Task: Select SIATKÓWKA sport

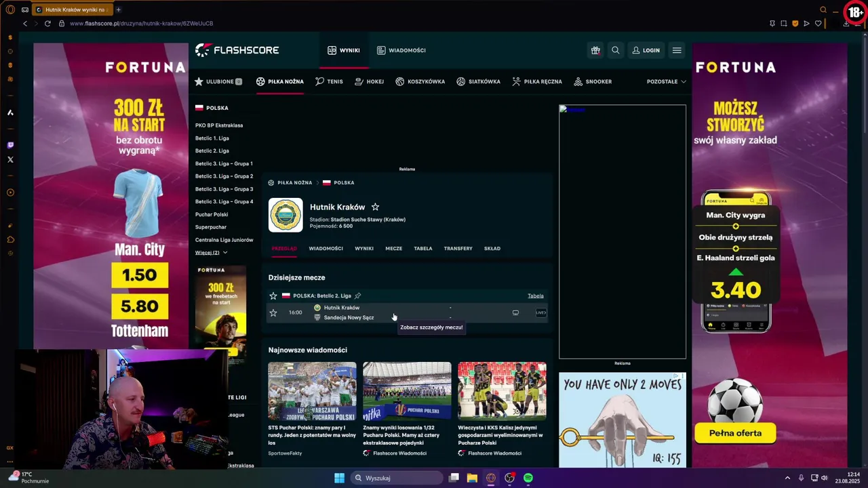Action: [x=479, y=81]
